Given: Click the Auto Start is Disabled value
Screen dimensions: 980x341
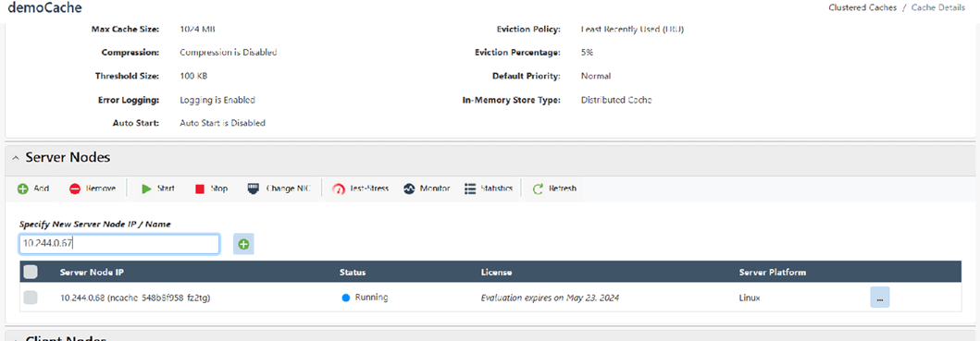Looking at the screenshot, I should pyautogui.click(x=222, y=123).
